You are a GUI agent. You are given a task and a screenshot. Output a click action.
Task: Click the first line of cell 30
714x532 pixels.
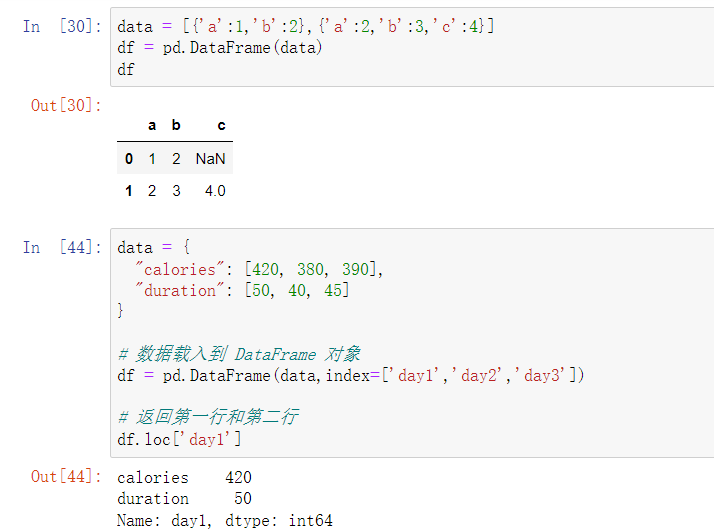305,26
